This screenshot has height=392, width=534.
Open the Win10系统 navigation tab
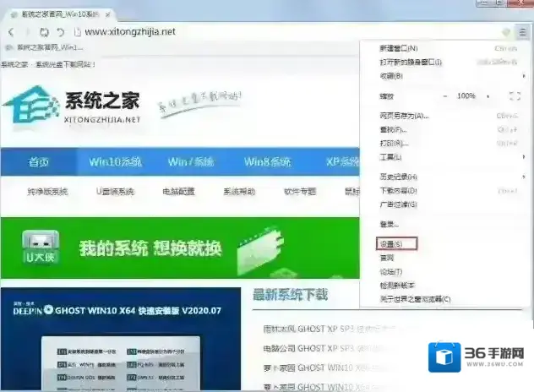coord(116,161)
